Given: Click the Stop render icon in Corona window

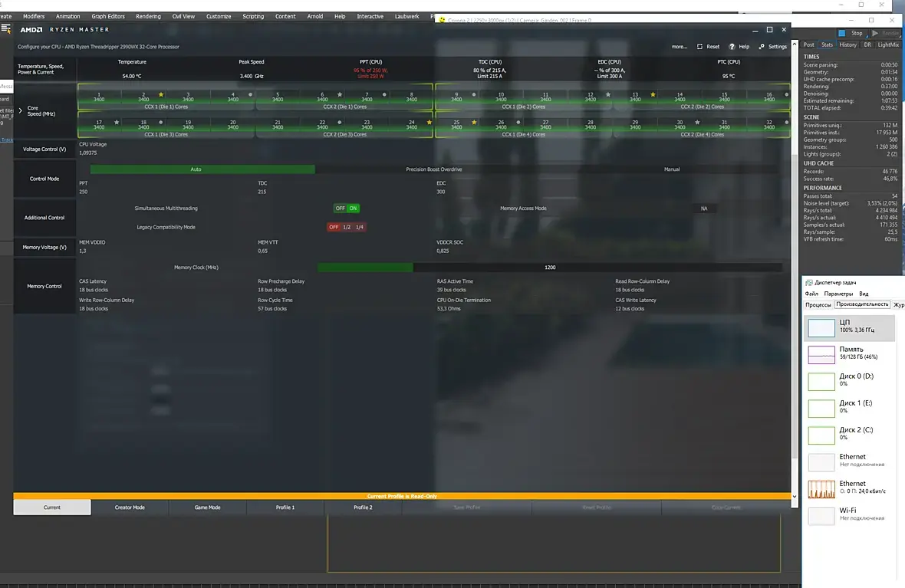Looking at the screenshot, I should (x=841, y=34).
